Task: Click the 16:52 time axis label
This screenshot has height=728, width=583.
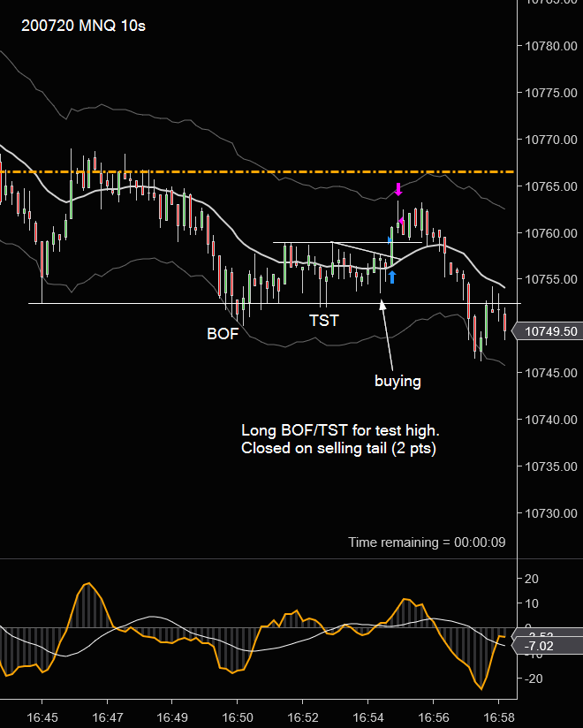Action: coord(303,717)
